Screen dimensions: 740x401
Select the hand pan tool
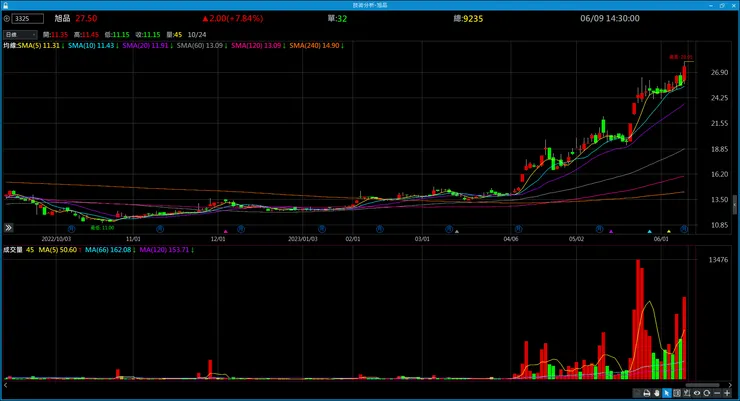point(657,393)
